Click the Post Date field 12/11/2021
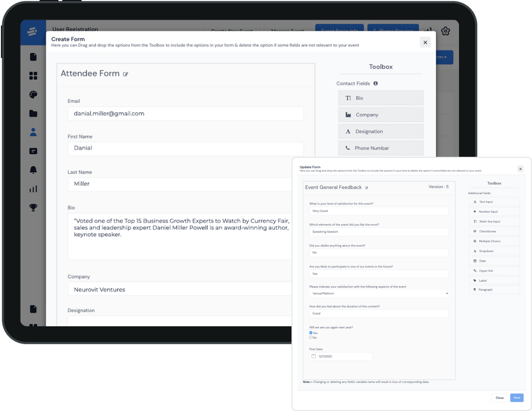532x411 pixels. click(341, 356)
